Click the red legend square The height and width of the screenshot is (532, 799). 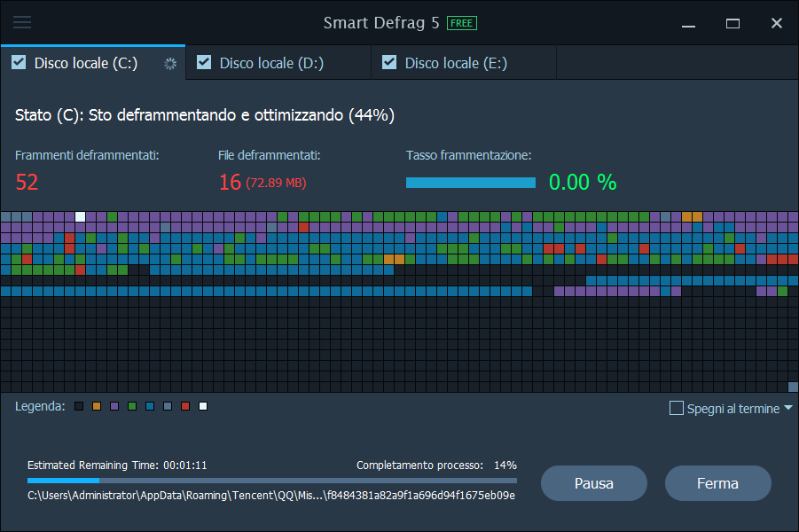coord(185,406)
